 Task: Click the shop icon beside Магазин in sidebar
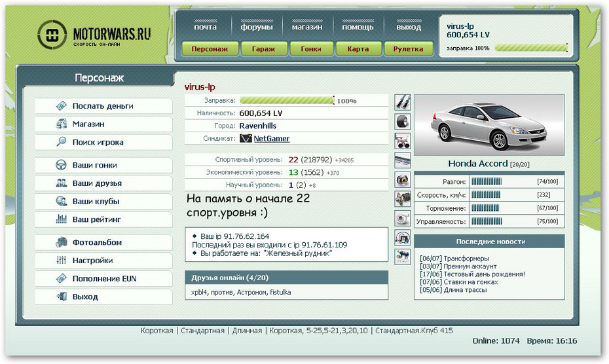coord(62,124)
